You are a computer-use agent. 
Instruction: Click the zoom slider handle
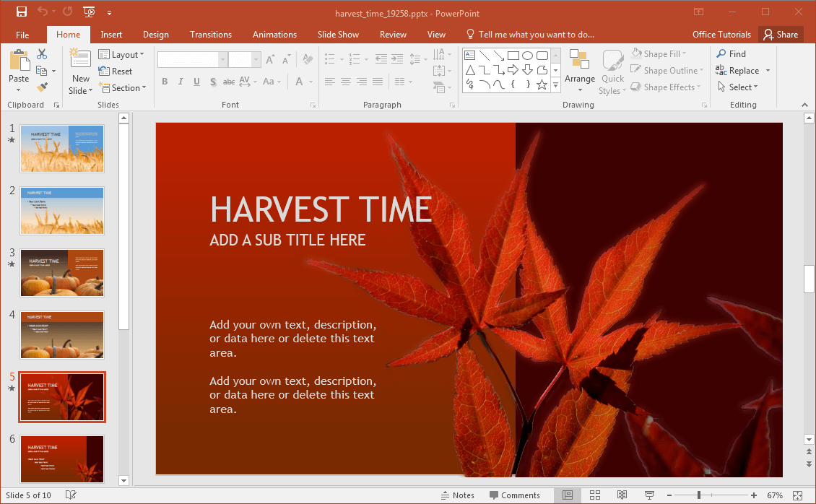tap(698, 495)
